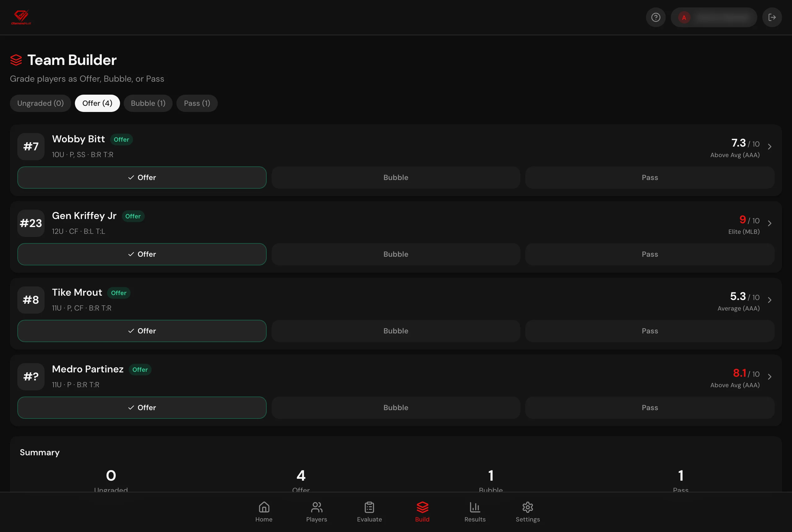The image size is (792, 532).
Task: Select Build in bottom navigation
Action: coord(422,512)
